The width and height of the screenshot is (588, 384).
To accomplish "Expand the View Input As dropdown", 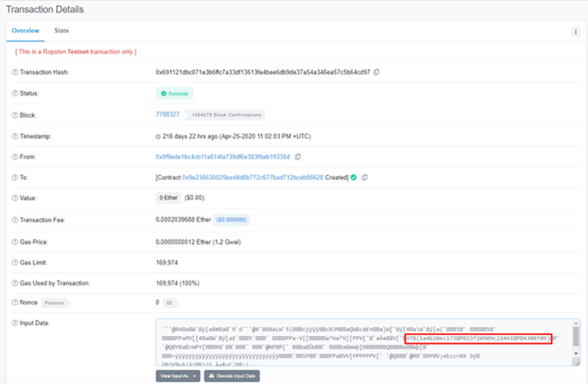I will (178, 376).
